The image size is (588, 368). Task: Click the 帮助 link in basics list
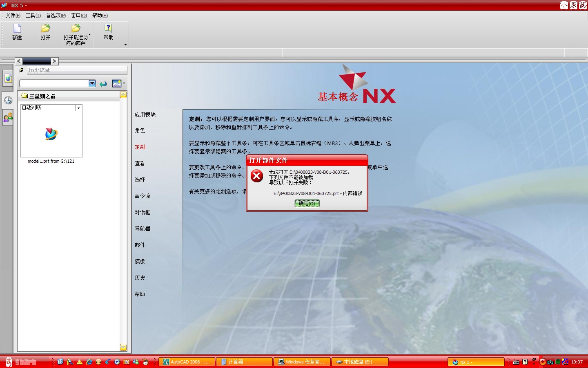(140, 294)
